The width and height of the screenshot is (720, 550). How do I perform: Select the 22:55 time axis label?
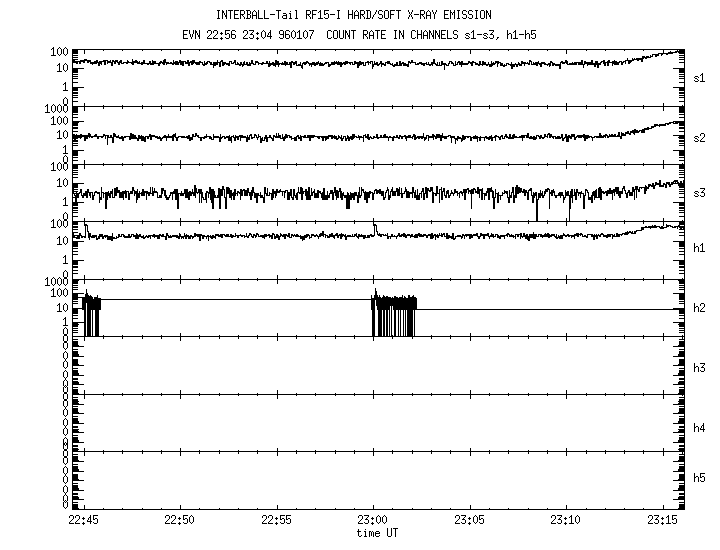[x=277, y=520]
